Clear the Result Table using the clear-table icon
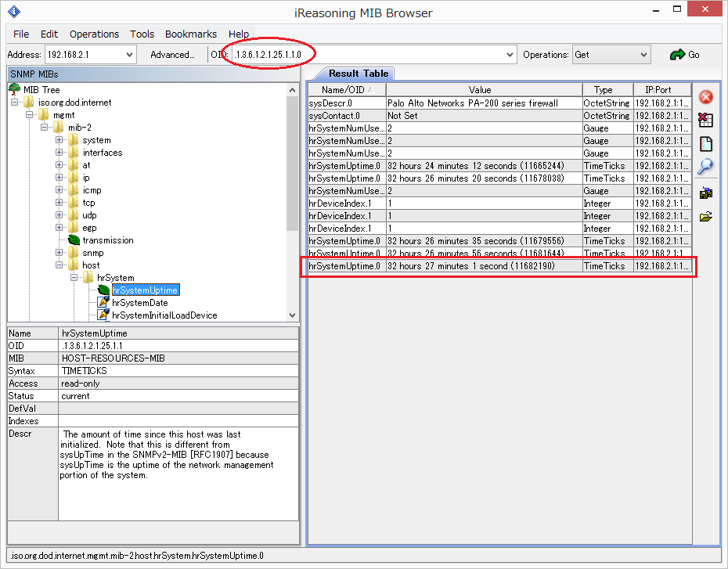This screenshot has width=728, height=569. [705, 121]
